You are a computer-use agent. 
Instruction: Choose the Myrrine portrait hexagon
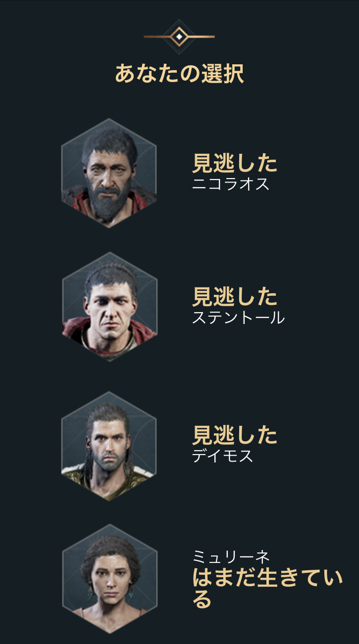tap(109, 579)
